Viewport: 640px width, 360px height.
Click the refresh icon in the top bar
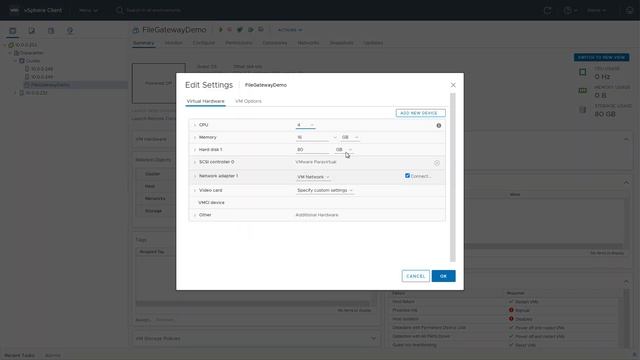click(548, 11)
